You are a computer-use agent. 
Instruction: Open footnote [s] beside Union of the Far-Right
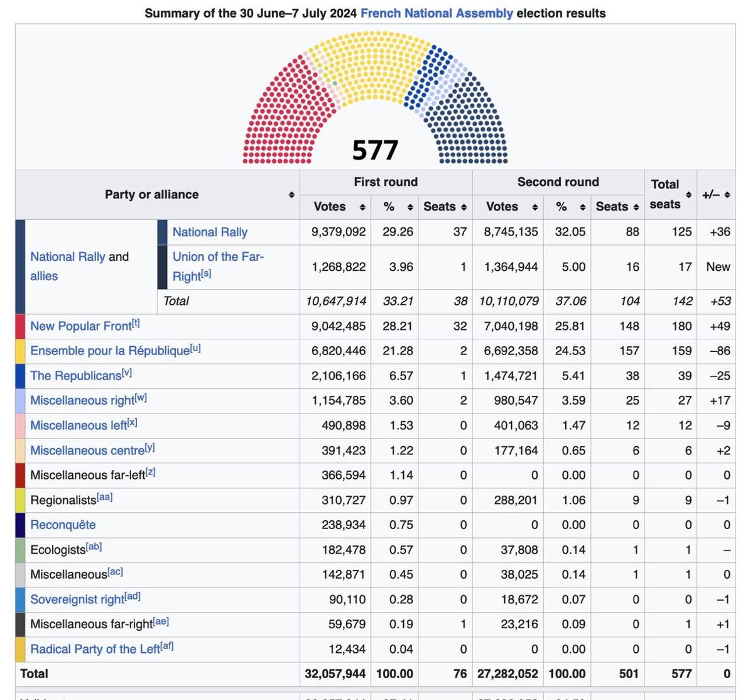pyautogui.click(x=206, y=273)
